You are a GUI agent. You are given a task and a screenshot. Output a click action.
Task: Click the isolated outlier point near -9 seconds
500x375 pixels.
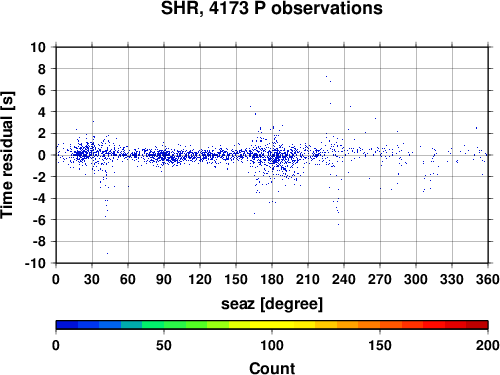(x=107, y=253)
